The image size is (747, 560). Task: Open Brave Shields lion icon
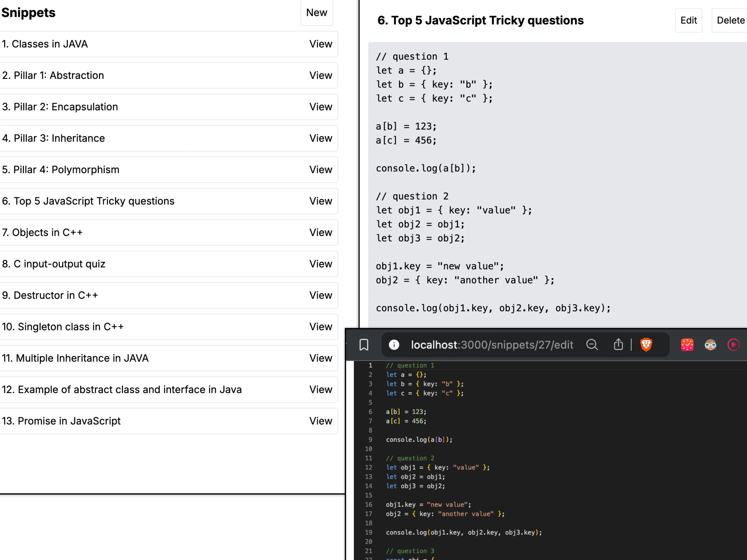click(646, 345)
